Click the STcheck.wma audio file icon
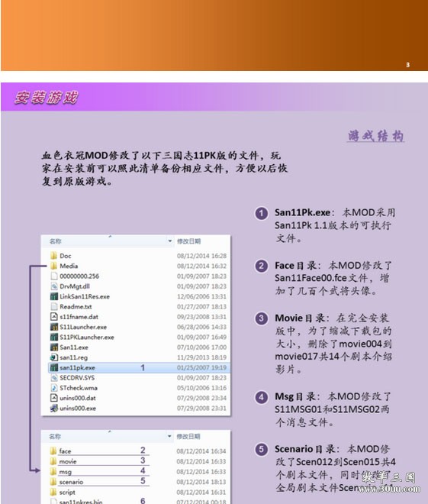 [x=54, y=388]
